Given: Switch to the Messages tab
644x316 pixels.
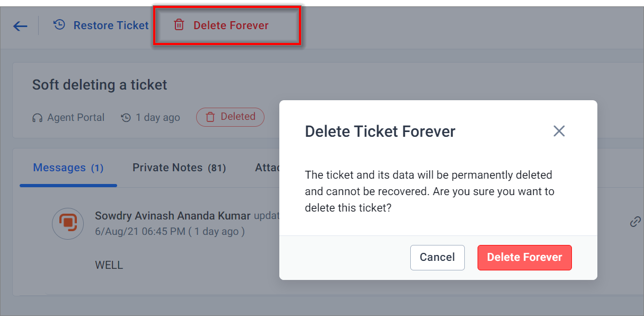Looking at the screenshot, I should [x=68, y=168].
